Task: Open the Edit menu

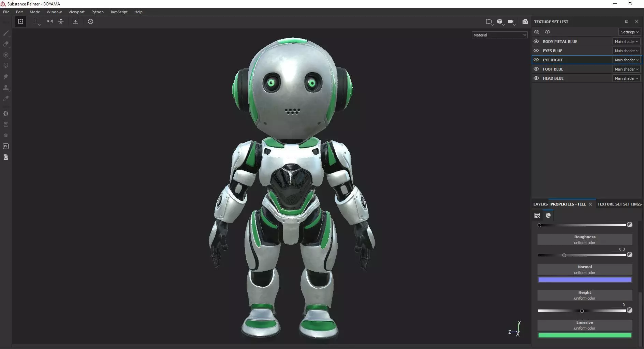Action: (19, 12)
